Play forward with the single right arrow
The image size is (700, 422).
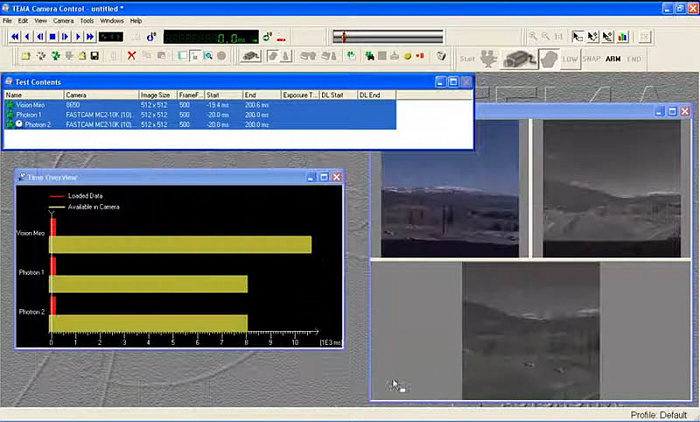tap(78, 37)
